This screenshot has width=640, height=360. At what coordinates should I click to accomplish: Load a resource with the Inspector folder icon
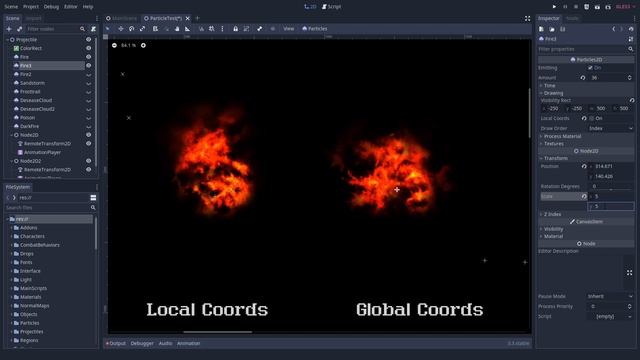click(552, 29)
